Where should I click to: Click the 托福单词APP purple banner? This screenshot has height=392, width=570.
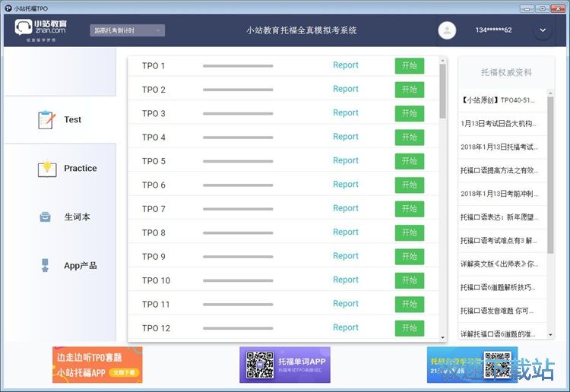point(285,365)
